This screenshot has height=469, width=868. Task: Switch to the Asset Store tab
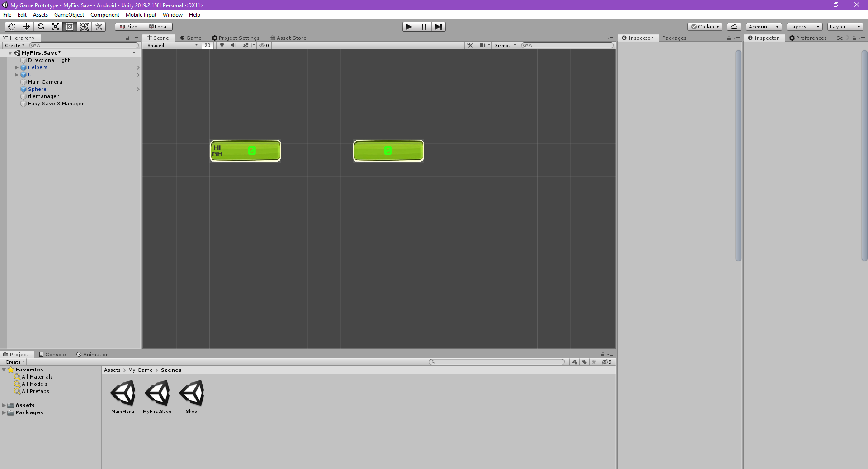288,38
